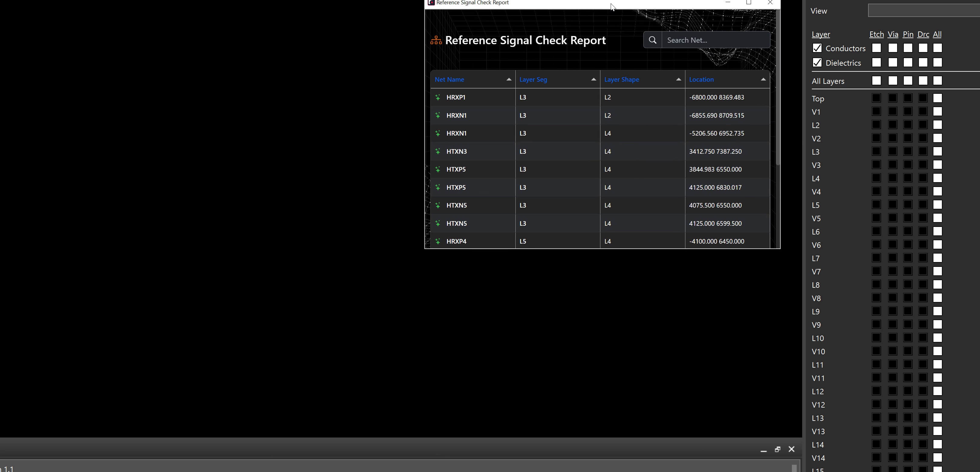Uncheck the Conductors checkbox
The height and width of the screenshot is (472, 980).
click(817, 48)
